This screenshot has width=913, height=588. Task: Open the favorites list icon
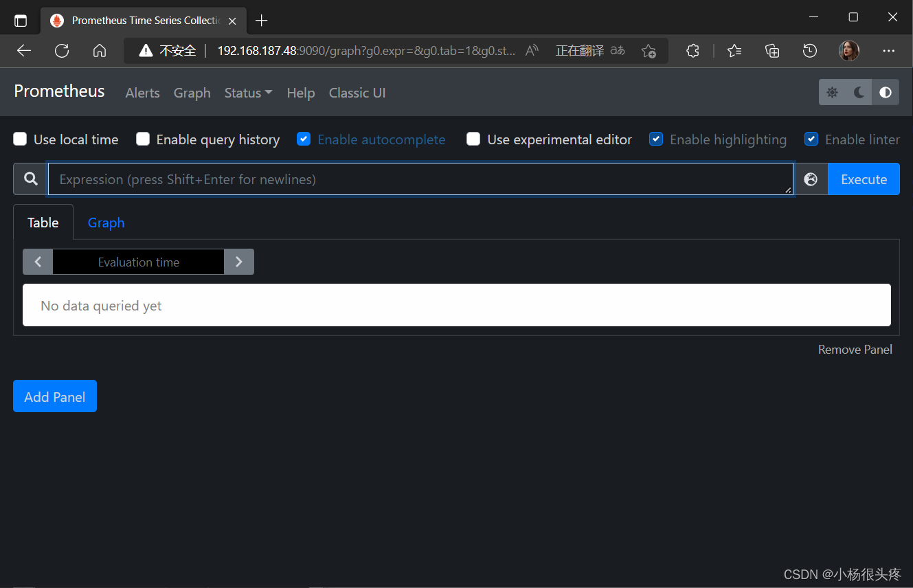734,50
